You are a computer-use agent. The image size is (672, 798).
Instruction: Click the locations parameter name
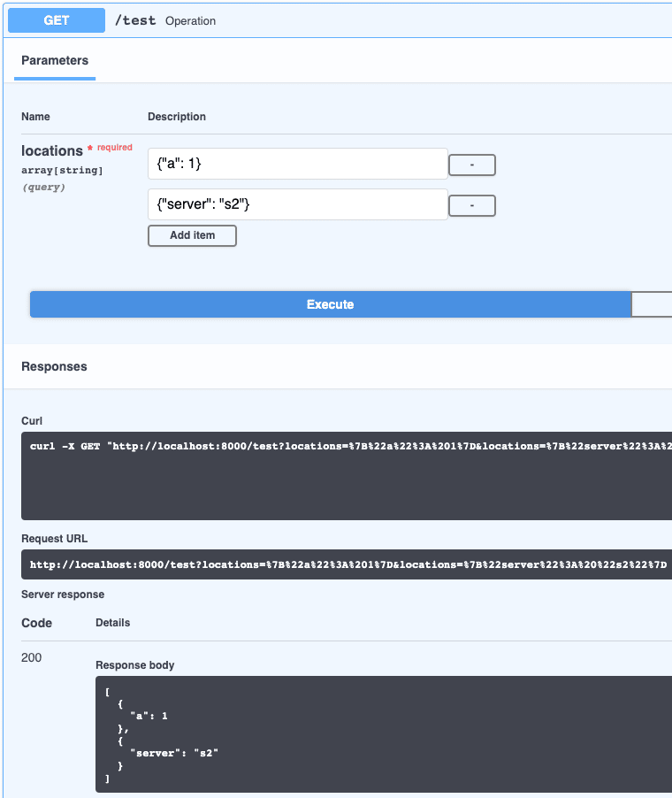52,151
